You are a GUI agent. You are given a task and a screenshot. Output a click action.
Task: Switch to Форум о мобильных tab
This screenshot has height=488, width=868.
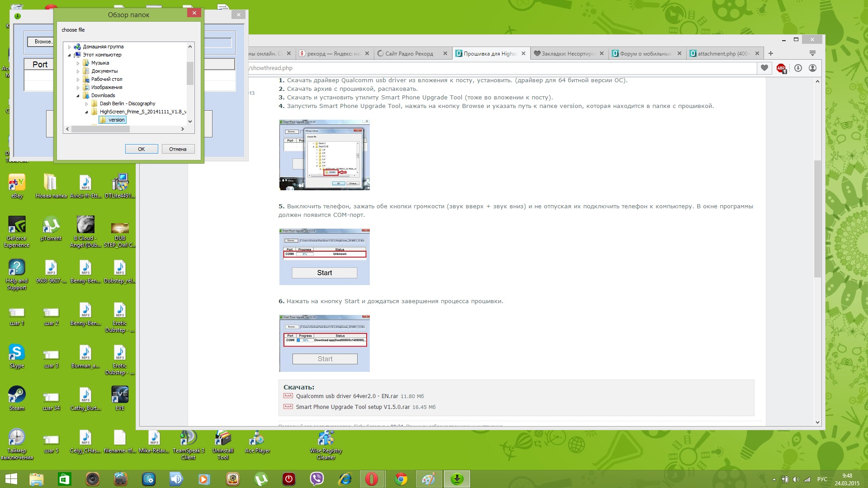[x=645, y=54]
